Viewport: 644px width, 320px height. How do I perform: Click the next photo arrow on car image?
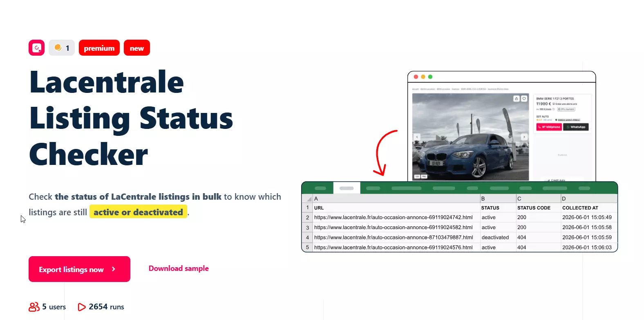[x=524, y=137]
